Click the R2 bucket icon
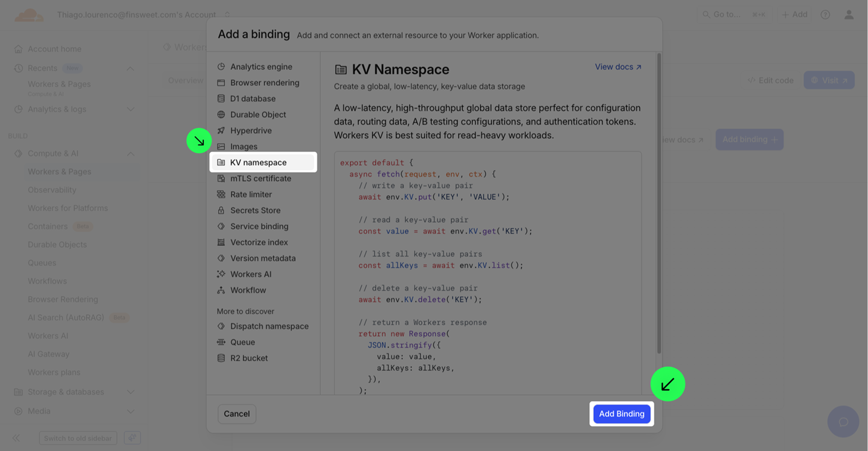 tap(221, 358)
